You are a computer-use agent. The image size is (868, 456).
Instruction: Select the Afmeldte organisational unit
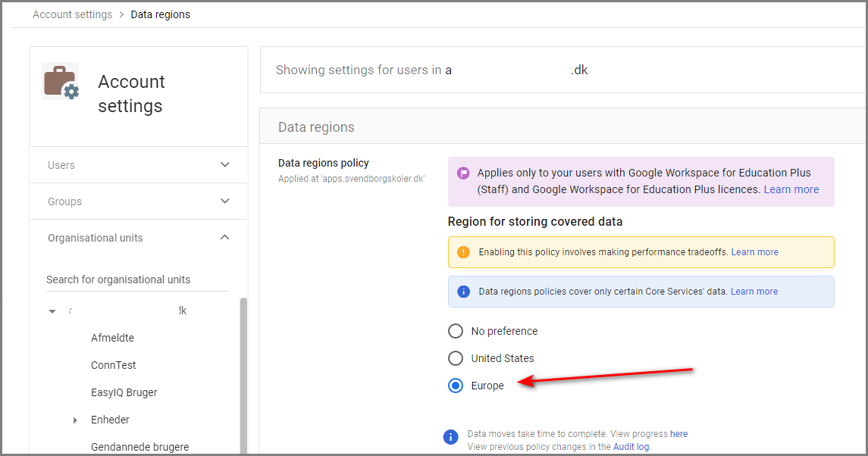click(112, 338)
